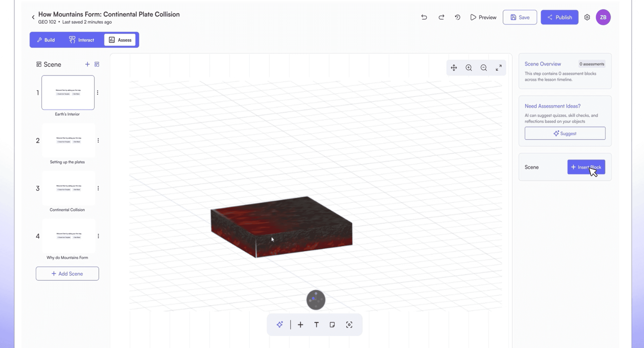Viewport: 644px width, 348px height.
Task: Click the focus capture tool icon
Action: pyautogui.click(x=349, y=325)
